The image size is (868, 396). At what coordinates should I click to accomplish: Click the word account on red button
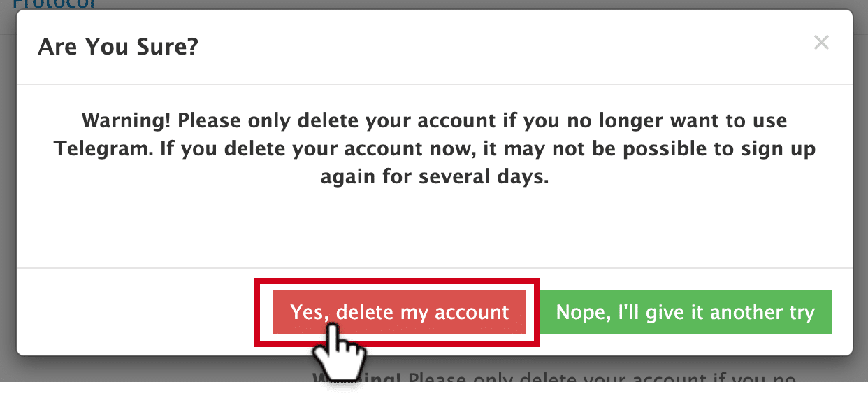[x=472, y=312]
